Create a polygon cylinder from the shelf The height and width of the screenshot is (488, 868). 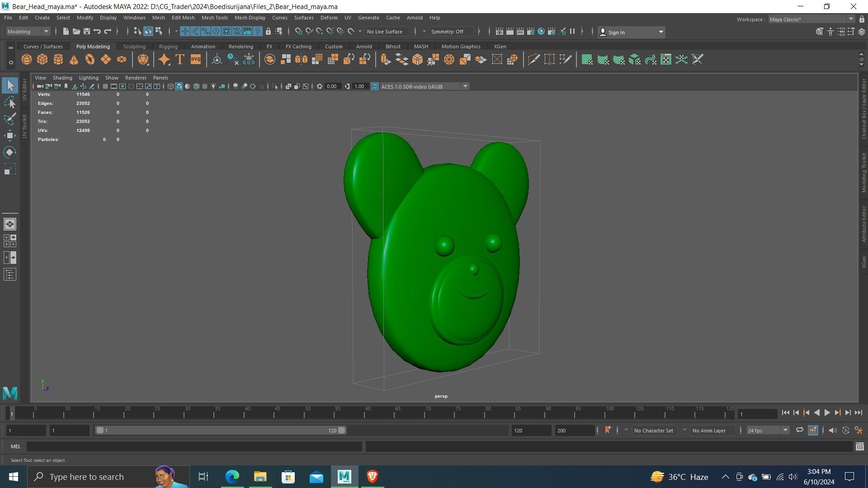tap(58, 60)
